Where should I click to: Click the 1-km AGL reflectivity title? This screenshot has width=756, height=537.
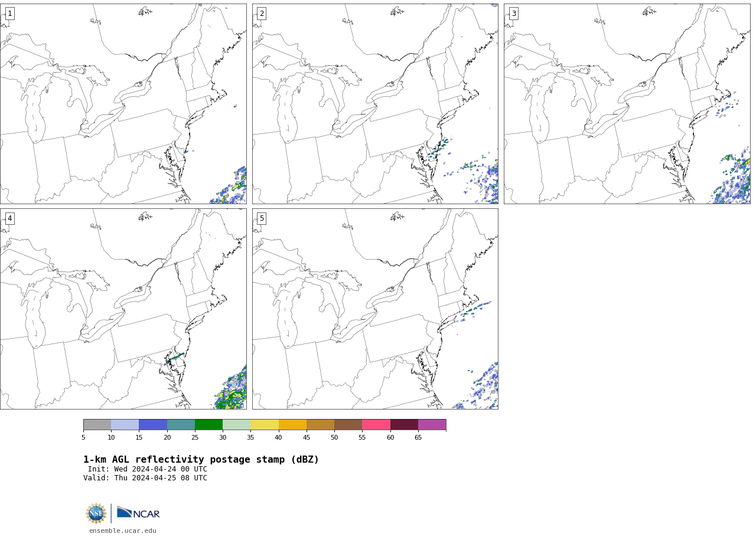tap(201, 460)
